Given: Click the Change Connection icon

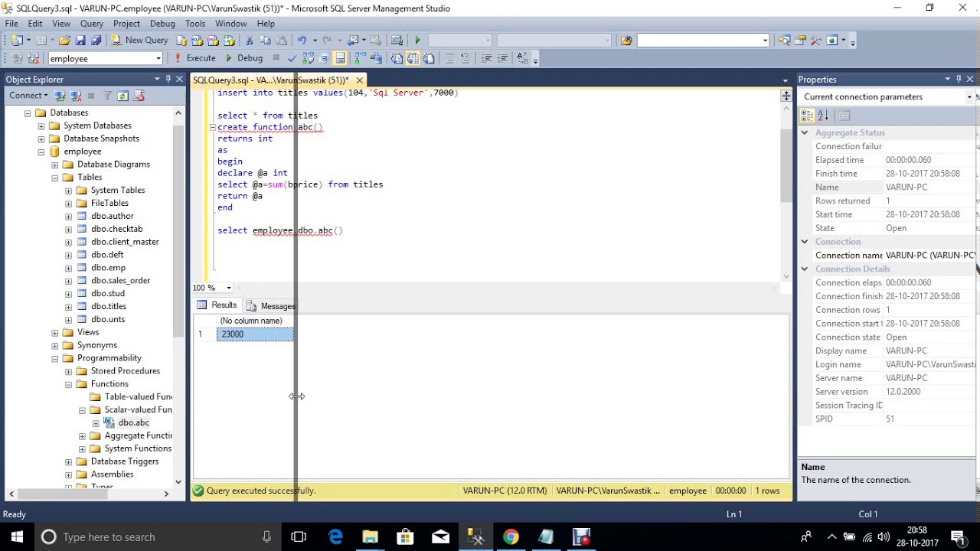Looking at the screenshot, I should pyautogui.click(x=33, y=58).
